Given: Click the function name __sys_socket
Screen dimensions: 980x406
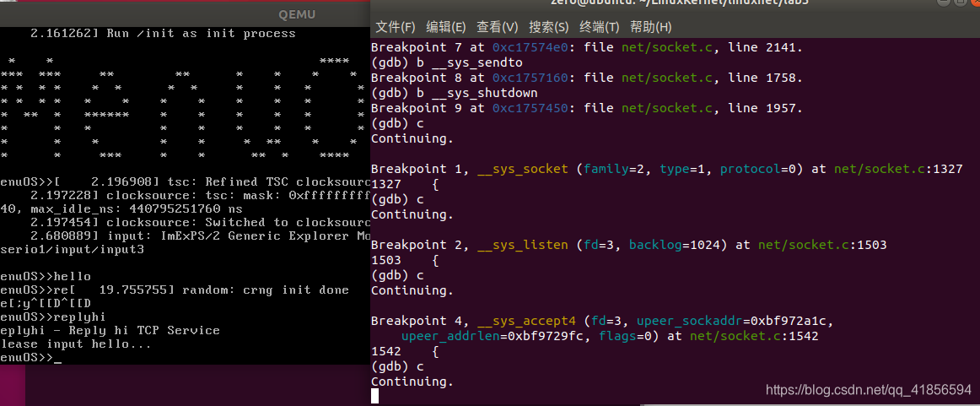Looking at the screenshot, I should [x=523, y=170].
